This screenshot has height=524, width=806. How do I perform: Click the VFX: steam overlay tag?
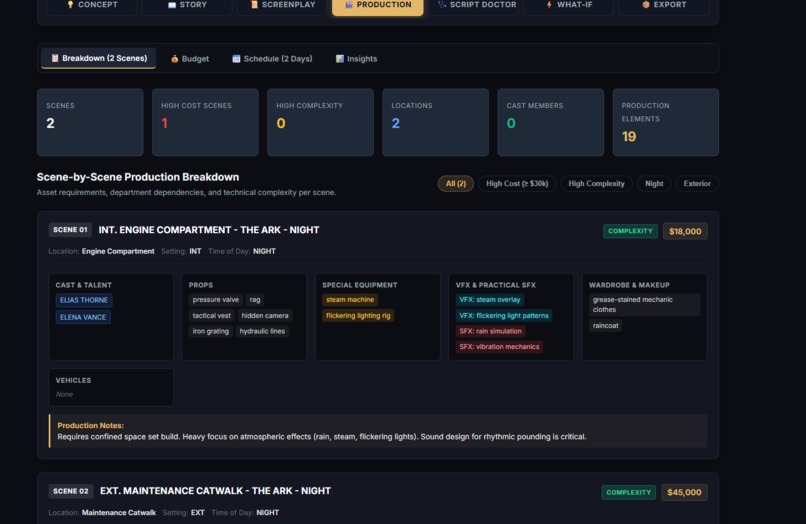(490, 299)
